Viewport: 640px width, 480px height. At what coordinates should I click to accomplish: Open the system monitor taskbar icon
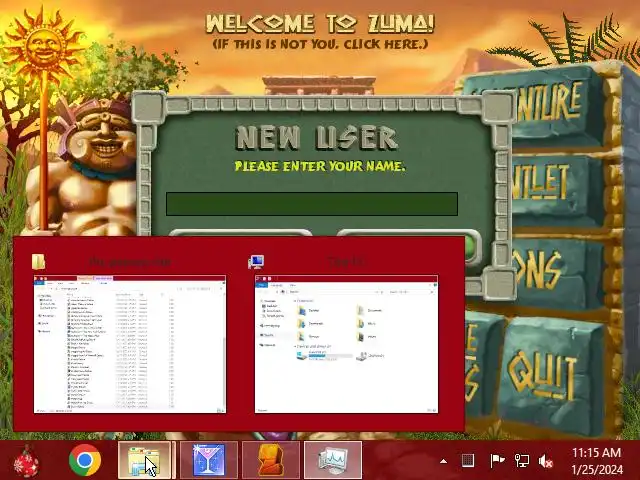pos(333,460)
